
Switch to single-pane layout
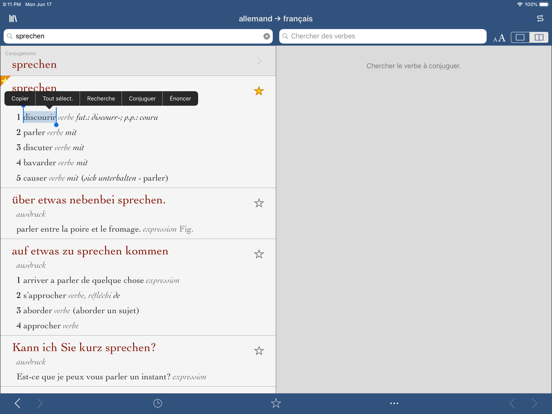click(520, 37)
